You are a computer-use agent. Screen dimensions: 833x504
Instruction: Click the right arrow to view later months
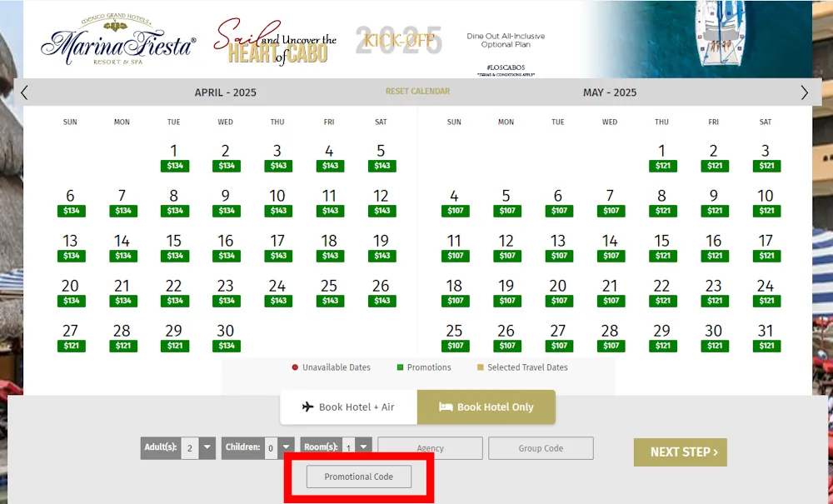pyautogui.click(x=805, y=92)
